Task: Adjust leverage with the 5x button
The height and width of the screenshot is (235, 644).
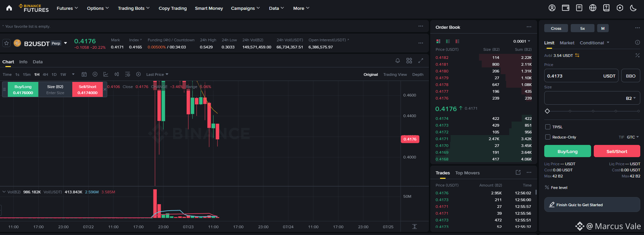Action: [x=583, y=28]
